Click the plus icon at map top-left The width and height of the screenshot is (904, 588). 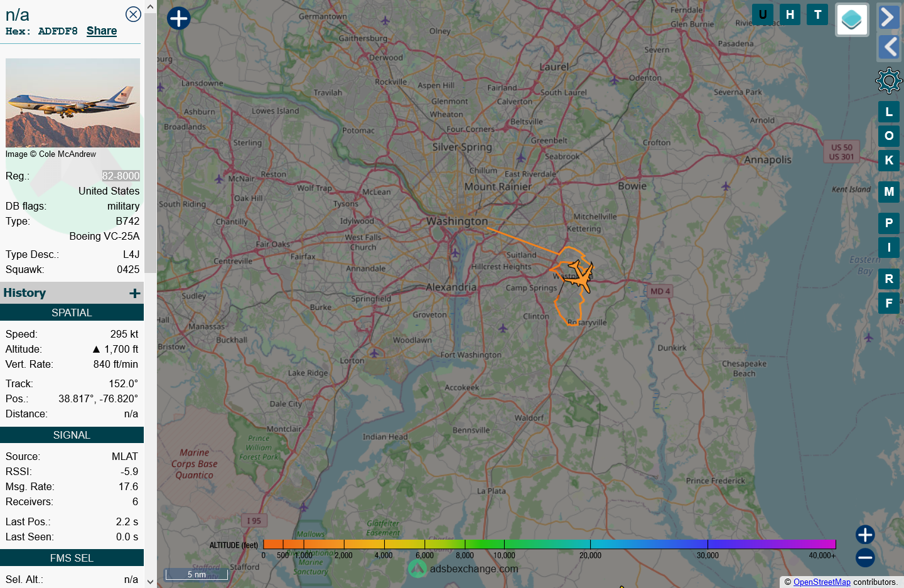(178, 18)
